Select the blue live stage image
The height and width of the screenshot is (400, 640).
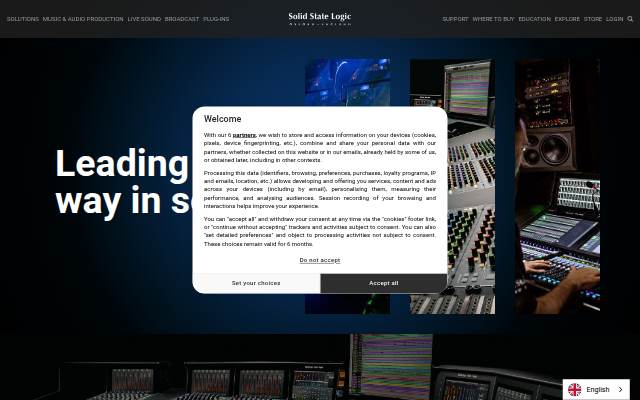coord(347,82)
